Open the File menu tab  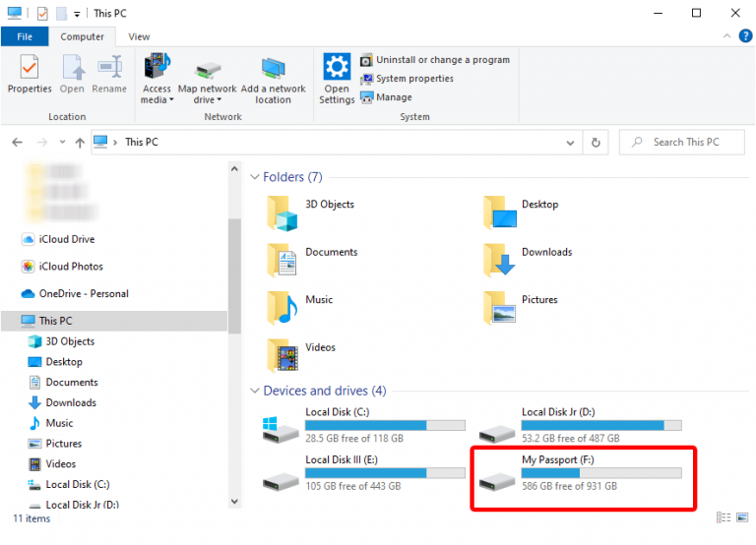(x=25, y=36)
